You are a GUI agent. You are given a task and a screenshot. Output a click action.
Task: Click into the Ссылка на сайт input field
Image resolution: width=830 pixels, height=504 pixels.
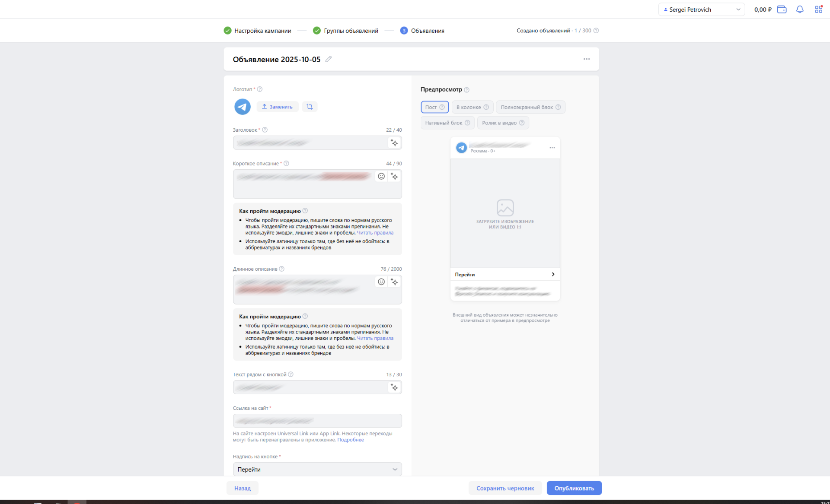pos(317,421)
